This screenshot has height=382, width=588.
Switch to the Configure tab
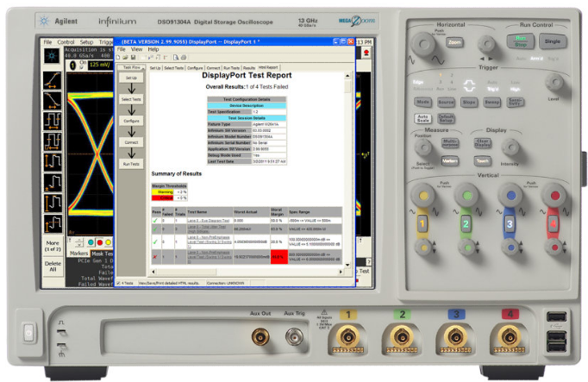(x=195, y=68)
